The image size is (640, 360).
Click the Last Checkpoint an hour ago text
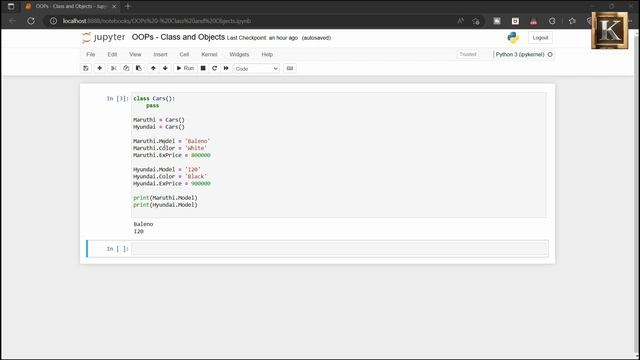pos(262,38)
